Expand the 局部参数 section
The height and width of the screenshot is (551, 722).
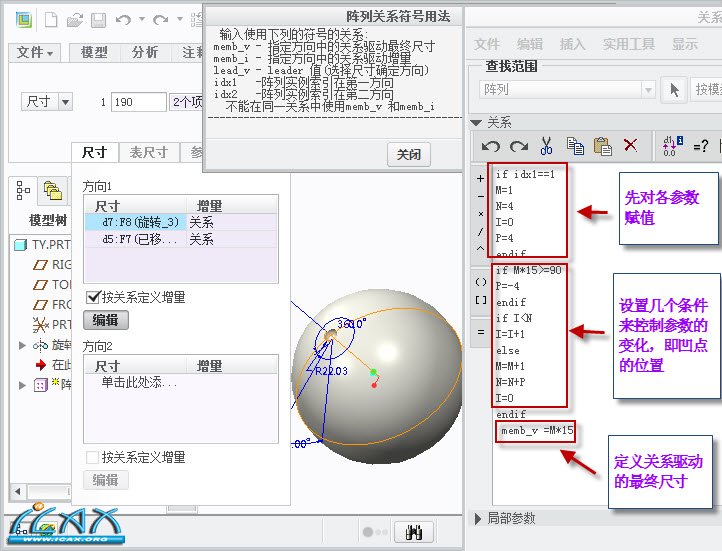pyautogui.click(x=478, y=518)
